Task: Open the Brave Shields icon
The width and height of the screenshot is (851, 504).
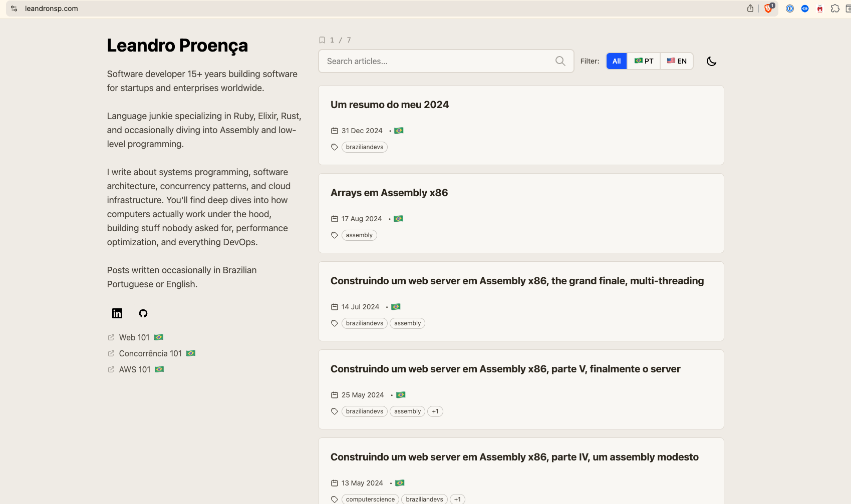Action: tap(768, 9)
